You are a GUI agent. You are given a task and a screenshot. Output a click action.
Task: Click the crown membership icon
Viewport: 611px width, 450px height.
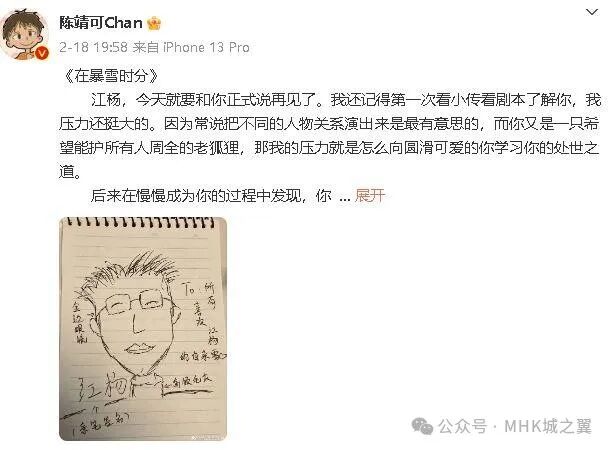coord(154,23)
